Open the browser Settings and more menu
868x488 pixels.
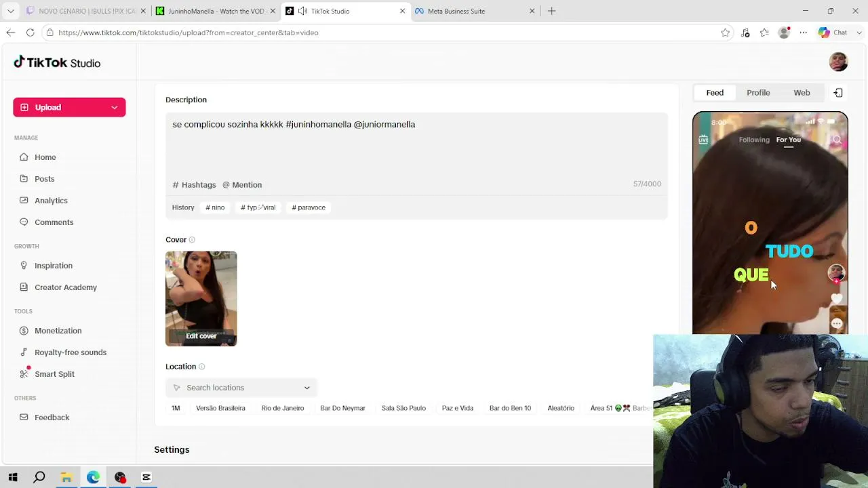coord(804,33)
